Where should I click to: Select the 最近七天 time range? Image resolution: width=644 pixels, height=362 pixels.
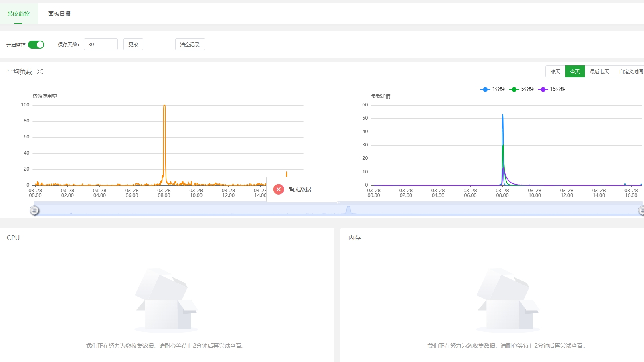click(599, 71)
